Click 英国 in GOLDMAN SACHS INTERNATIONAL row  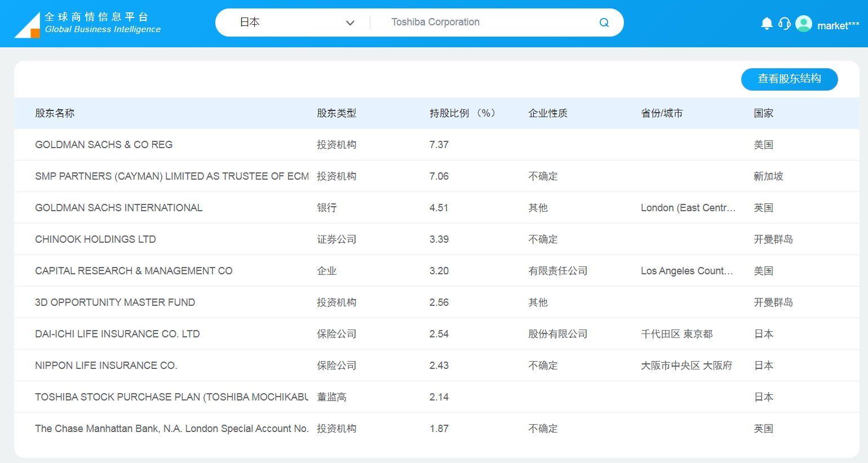(x=764, y=208)
